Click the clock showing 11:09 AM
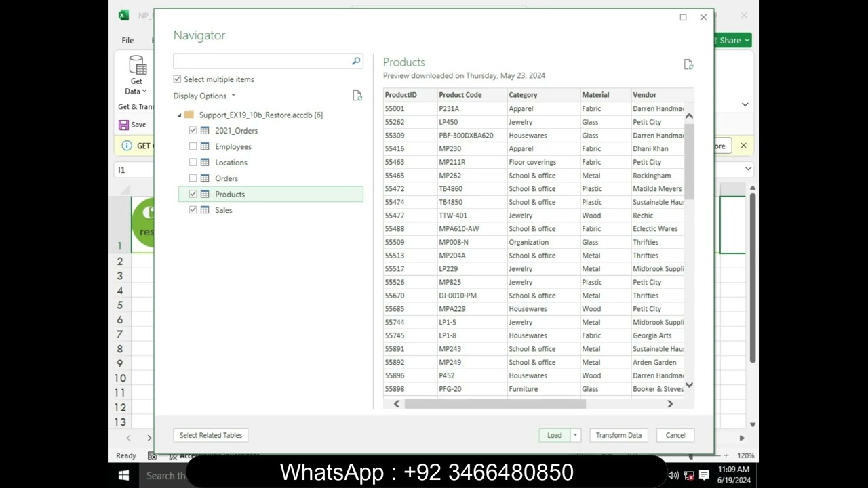Viewport: 868px width, 488px height. [733, 469]
